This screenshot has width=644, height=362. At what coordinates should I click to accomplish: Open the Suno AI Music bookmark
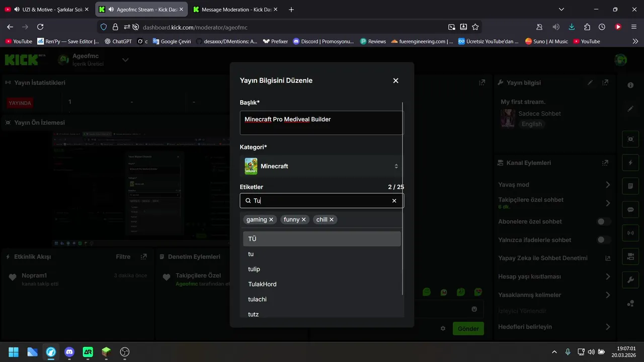click(546, 41)
